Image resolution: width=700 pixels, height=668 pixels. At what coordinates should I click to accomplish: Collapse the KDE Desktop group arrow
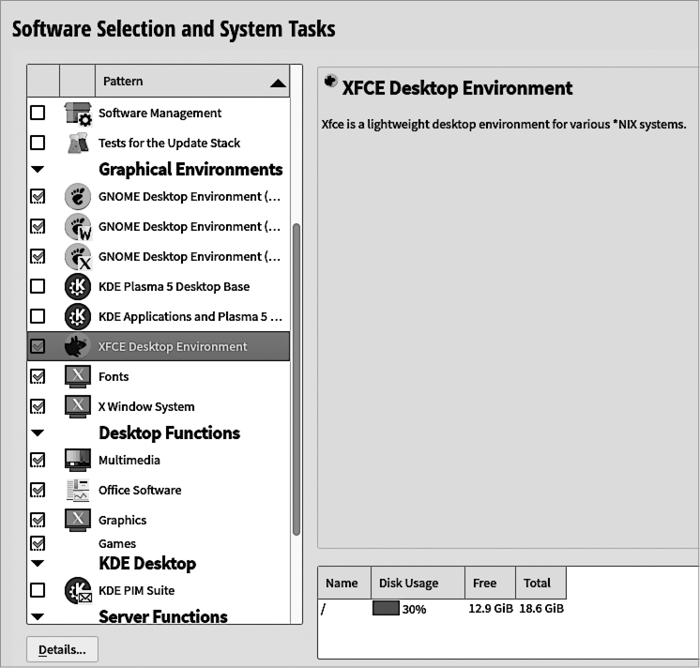pos(38,564)
